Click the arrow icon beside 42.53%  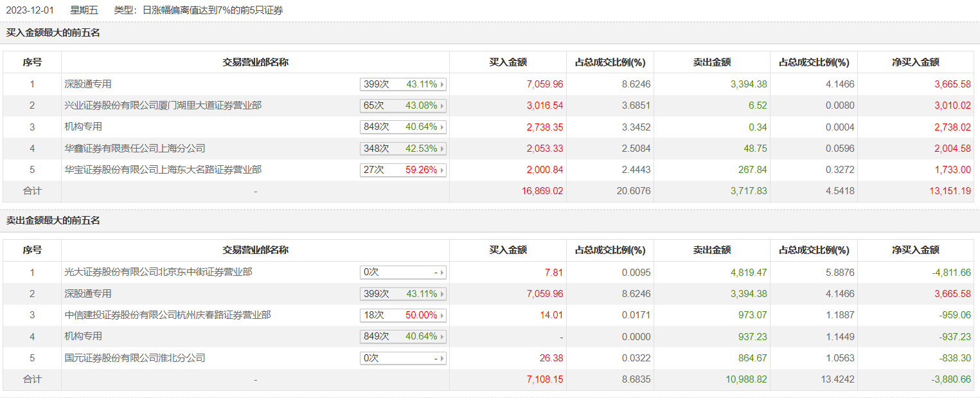(x=442, y=149)
